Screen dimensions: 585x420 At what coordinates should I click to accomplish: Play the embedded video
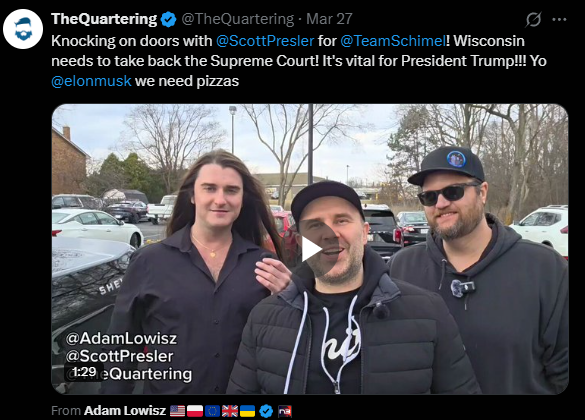(311, 249)
